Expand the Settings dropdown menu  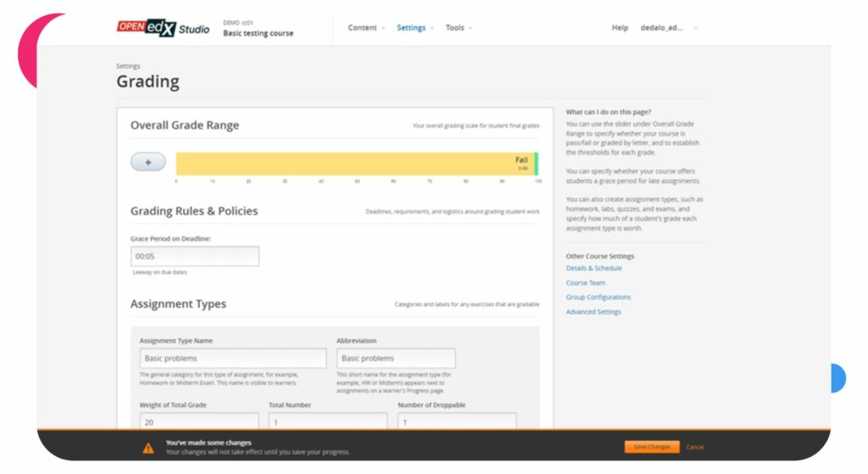point(415,28)
